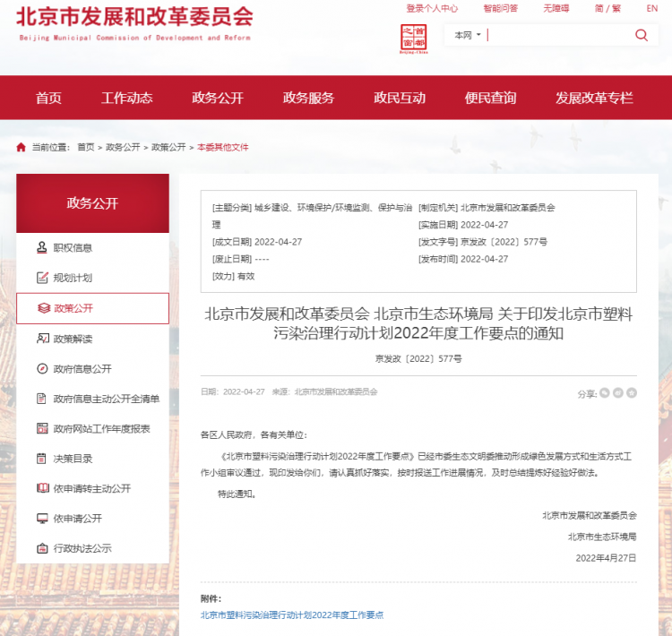
Task: Click the site title 北京市发展和改革委员会
Action: coord(134,17)
